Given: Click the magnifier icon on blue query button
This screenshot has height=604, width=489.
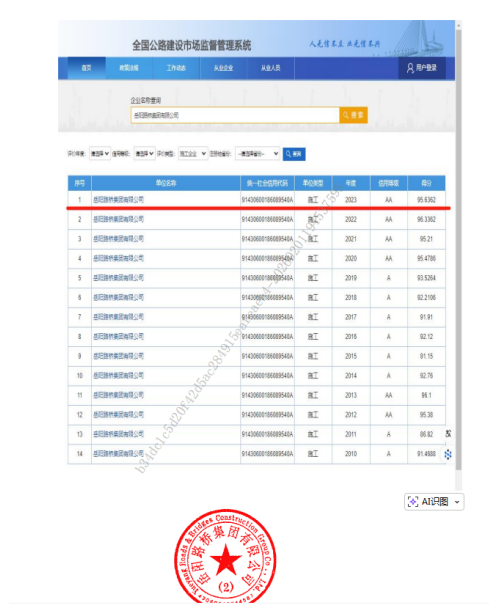Looking at the screenshot, I should click(x=288, y=154).
